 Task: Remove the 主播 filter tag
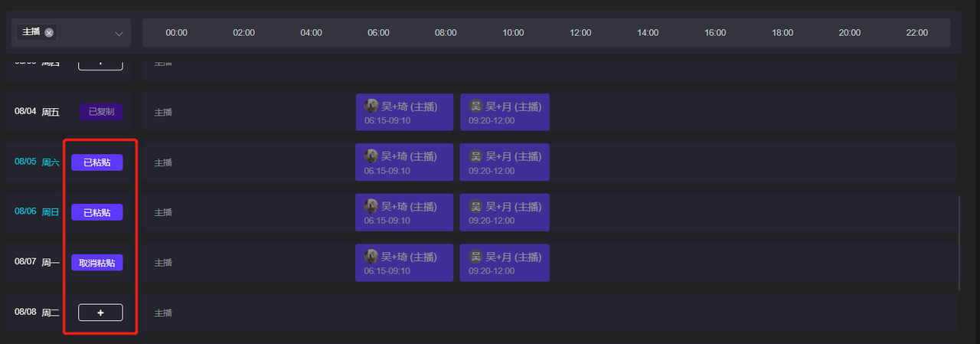[49, 32]
